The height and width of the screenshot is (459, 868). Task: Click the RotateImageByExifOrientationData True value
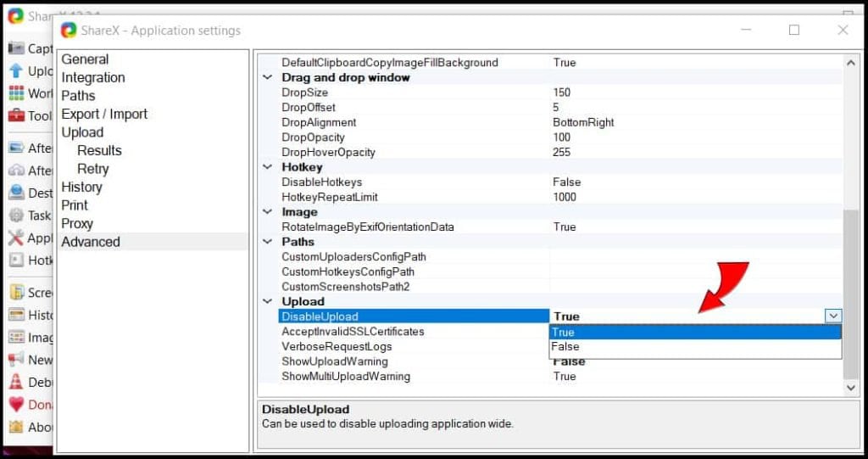point(565,227)
